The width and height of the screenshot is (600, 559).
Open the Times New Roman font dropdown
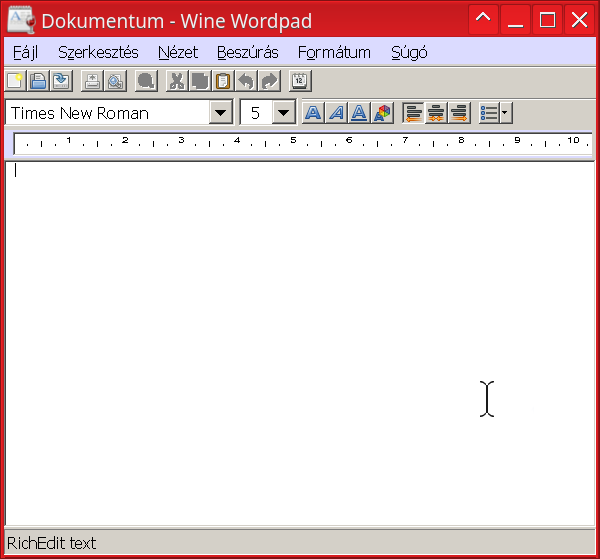(220, 112)
